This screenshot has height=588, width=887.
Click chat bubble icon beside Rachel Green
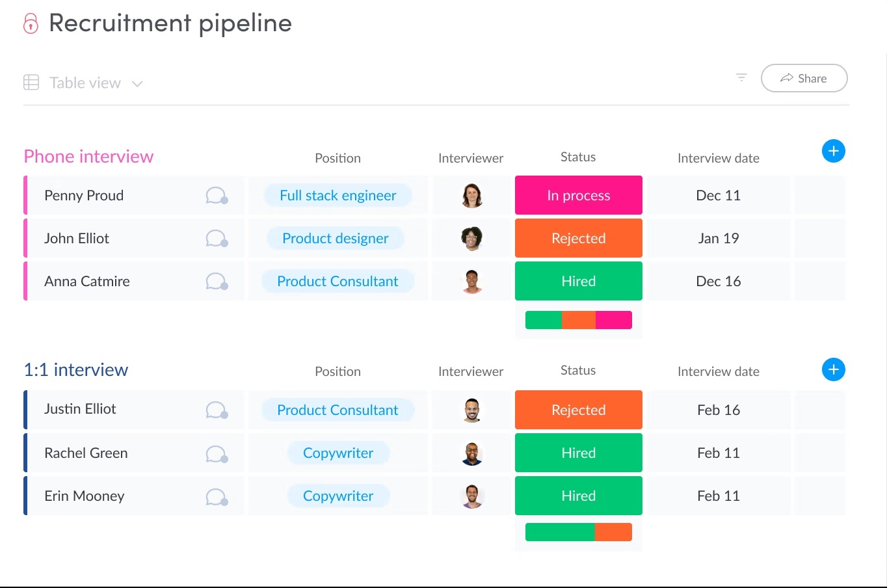[x=216, y=453]
